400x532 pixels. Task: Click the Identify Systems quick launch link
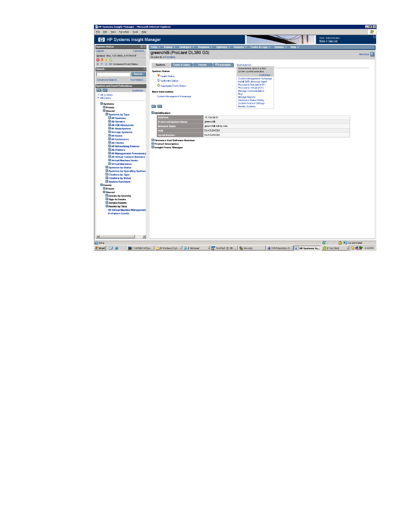247,106
